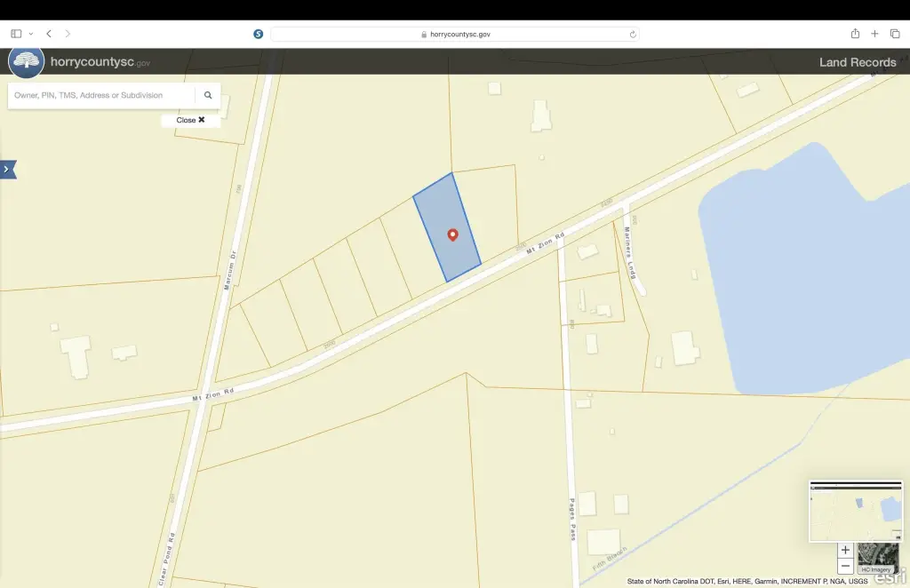Open a new tab with plus icon
This screenshot has height=588, width=910.
874,34
